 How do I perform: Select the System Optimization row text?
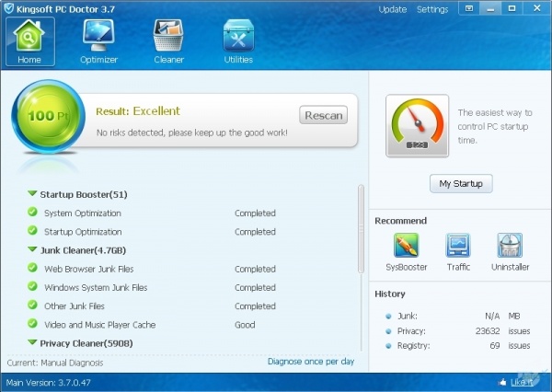click(83, 213)
